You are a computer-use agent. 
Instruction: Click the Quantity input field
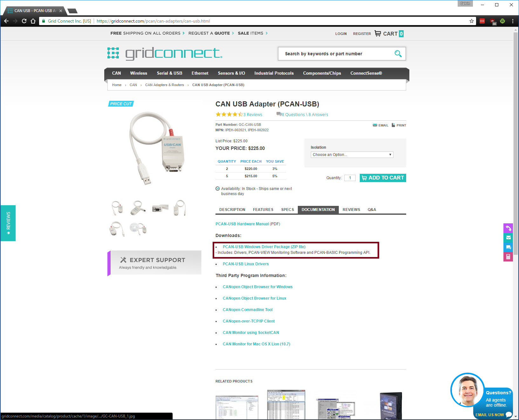(350, 178)
